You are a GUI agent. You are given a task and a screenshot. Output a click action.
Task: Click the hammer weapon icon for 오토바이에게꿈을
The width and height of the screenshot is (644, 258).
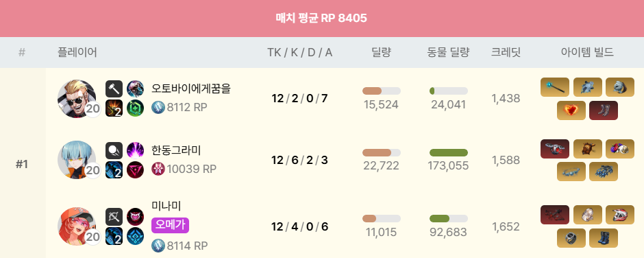pyautogui.click(x=114, y=89)
